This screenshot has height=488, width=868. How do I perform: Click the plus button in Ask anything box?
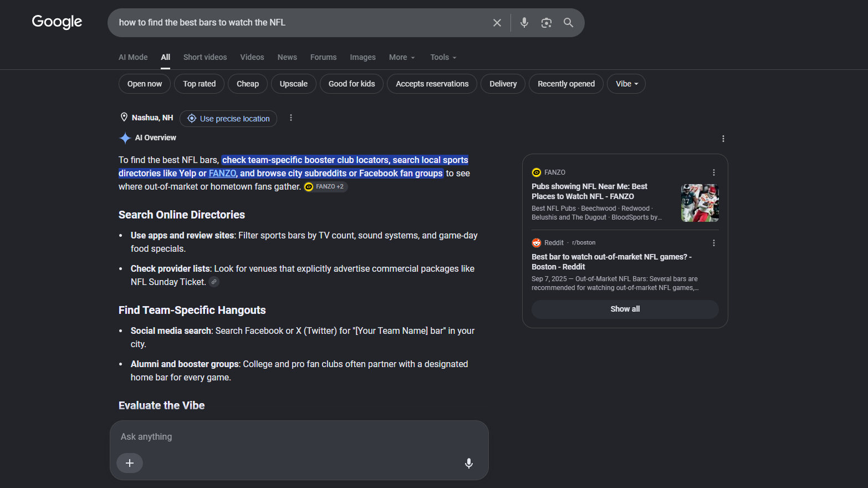130,463
